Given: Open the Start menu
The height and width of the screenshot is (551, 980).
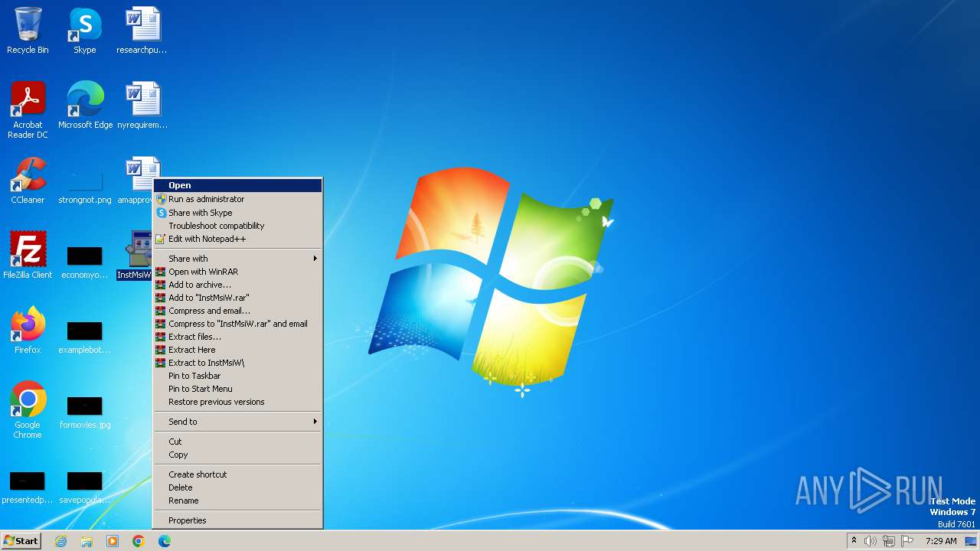Looking at the screenshot, I should [21, 541].
